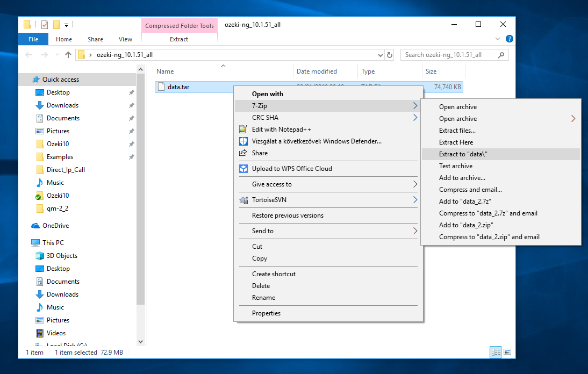Expand the ribbon chevron
Viewport: 588px width, 374px height.
[498, 39]
